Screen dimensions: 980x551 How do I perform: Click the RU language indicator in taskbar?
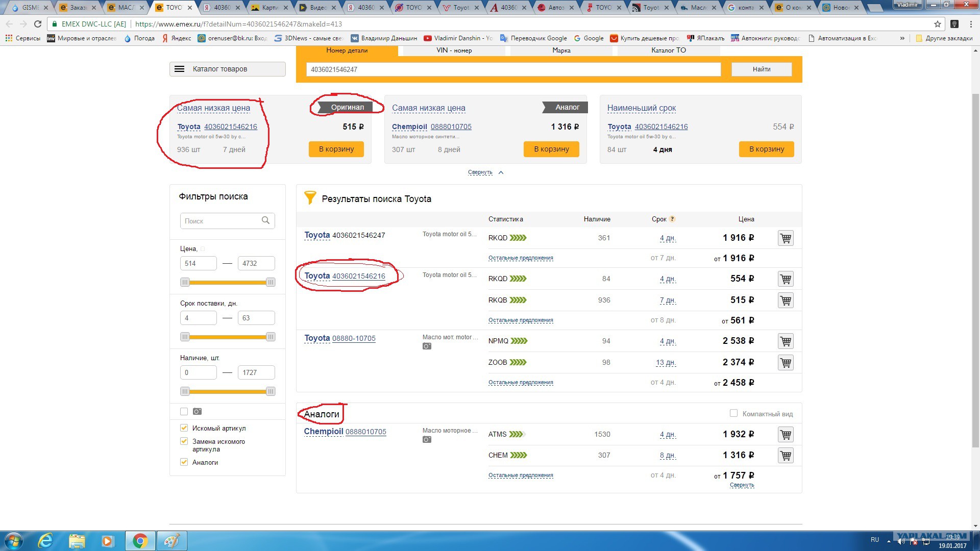coord(875,540)
